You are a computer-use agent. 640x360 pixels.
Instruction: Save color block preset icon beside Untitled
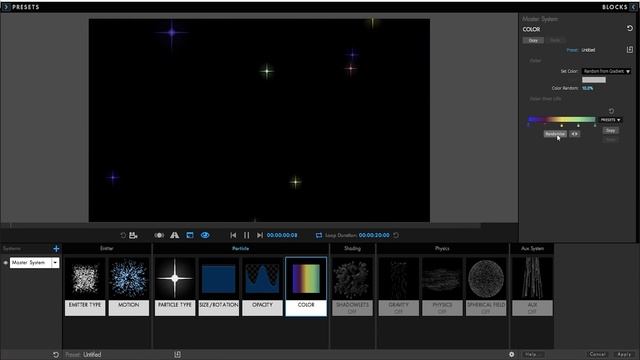pos(629,50)
